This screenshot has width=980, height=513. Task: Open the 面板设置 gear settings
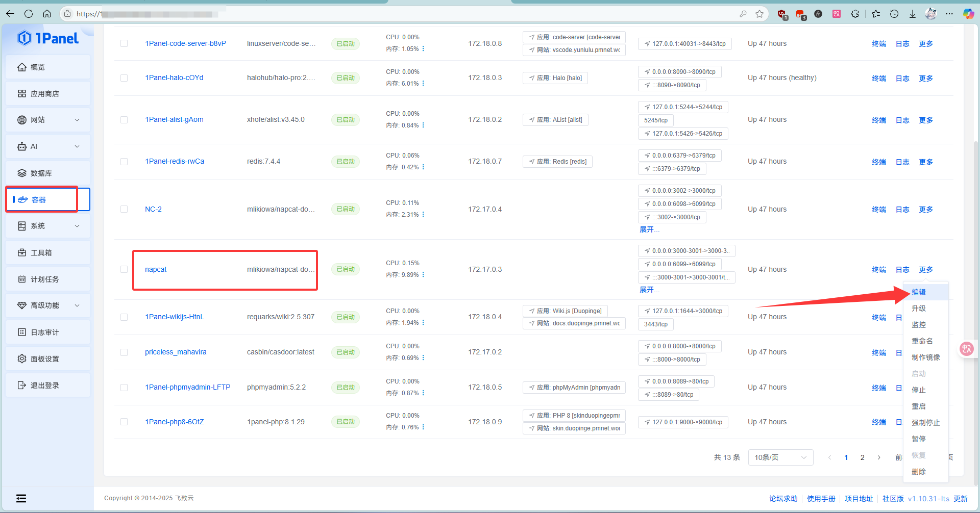click(x=22, y=359)
